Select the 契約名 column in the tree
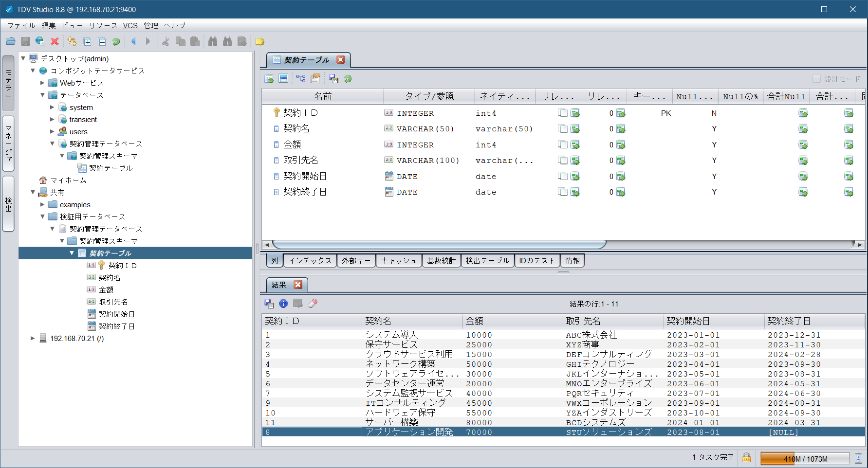 coord(110,277)
